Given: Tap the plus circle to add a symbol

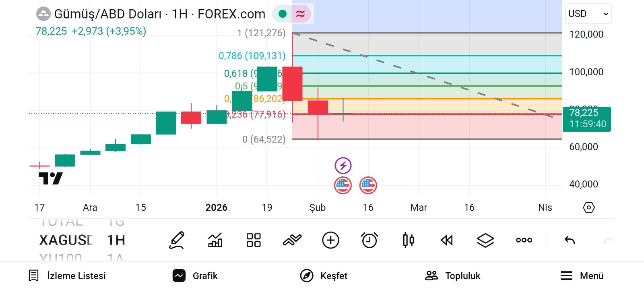Looking at the screenshot, I should pos(330,240).
